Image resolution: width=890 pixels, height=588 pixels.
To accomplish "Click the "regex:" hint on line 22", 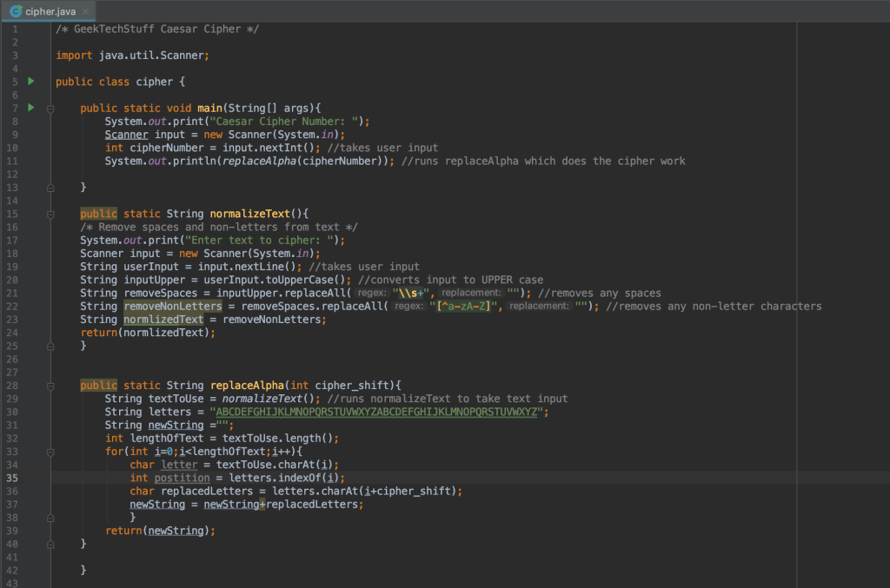I will (408, 307).
